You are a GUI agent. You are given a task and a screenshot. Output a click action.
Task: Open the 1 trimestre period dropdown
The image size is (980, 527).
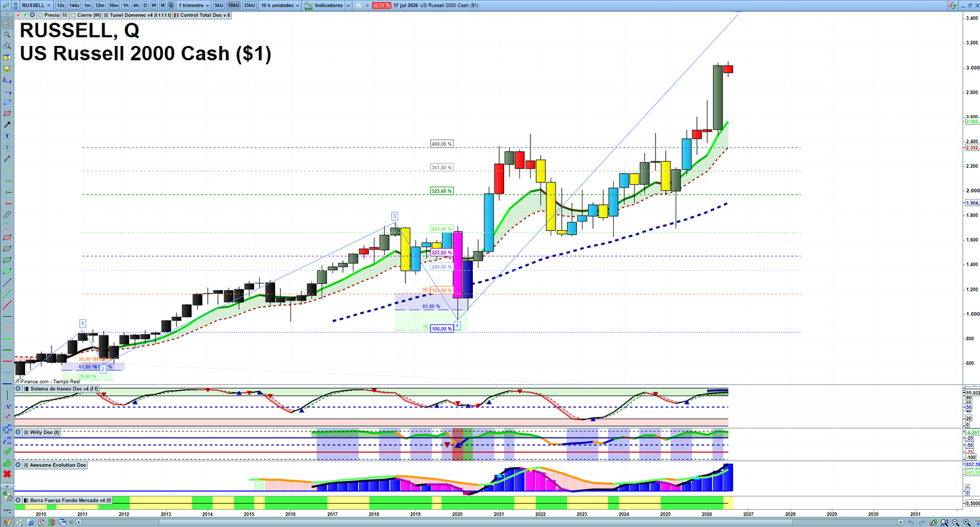pyautogui.click(x=194, y=6)
